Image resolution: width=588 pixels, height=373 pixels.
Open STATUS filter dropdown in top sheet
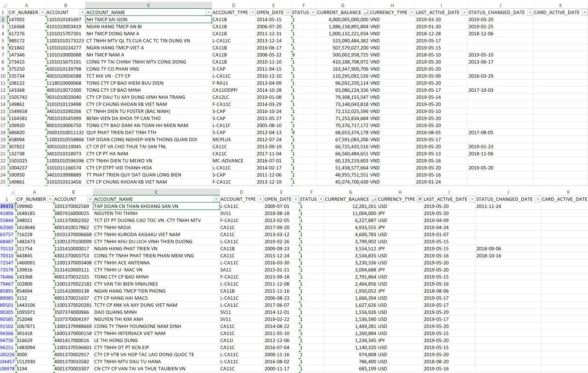pos(313,12)
